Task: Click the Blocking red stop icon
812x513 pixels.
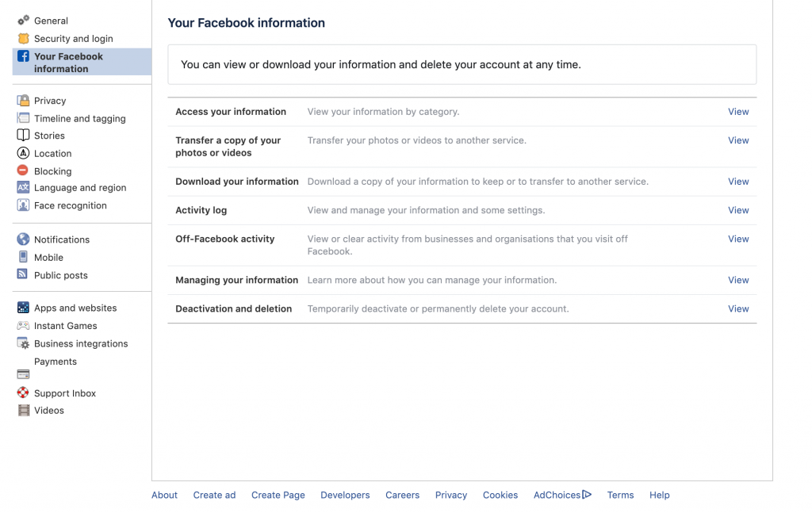Action: pos(23,170)
